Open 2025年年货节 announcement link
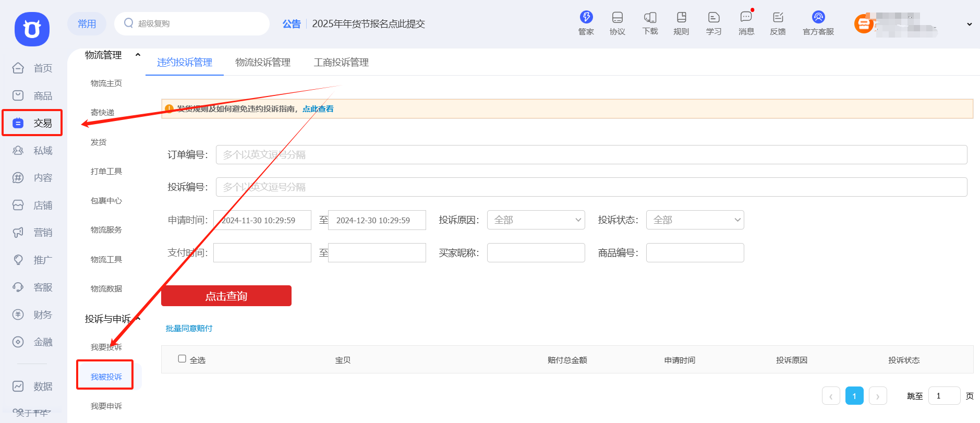The width and height of the screenshot is (980, 423). tap(368, 23)
